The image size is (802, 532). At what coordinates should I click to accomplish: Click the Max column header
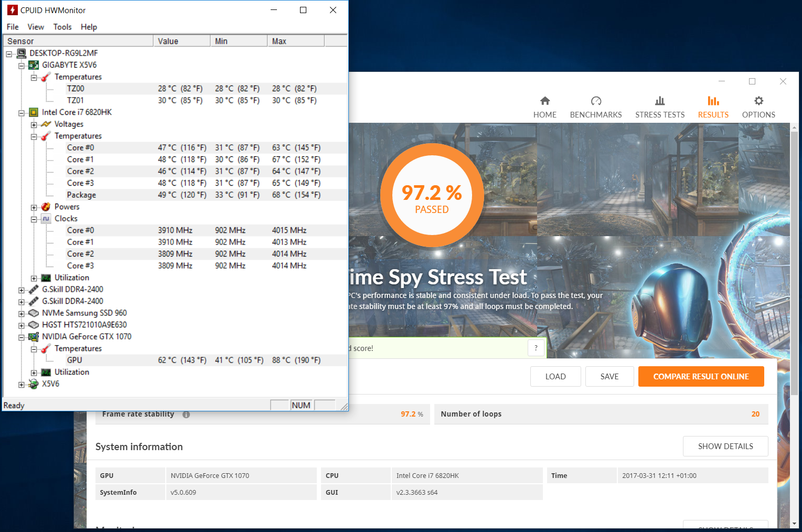(296, 41)
